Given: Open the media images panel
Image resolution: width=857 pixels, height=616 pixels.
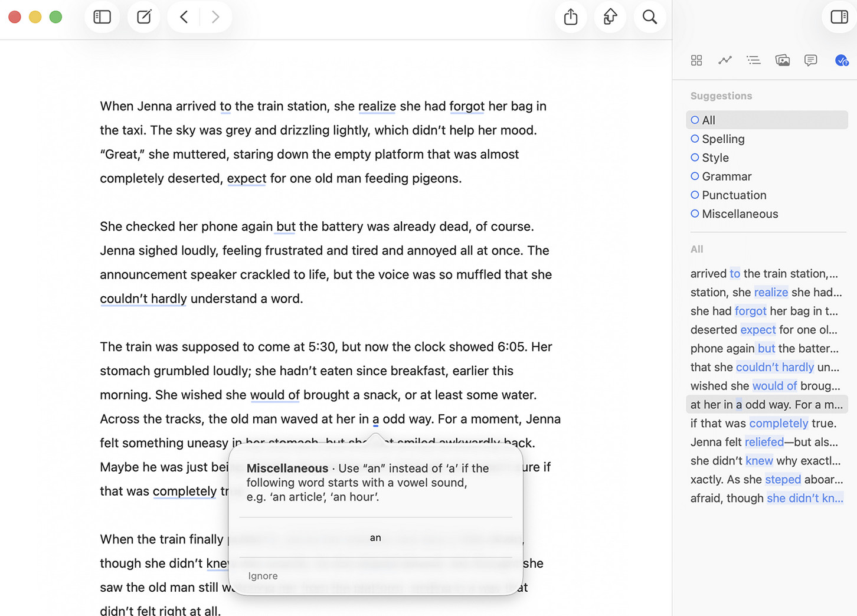Looking at the screenshot, I should pos(782,60).
